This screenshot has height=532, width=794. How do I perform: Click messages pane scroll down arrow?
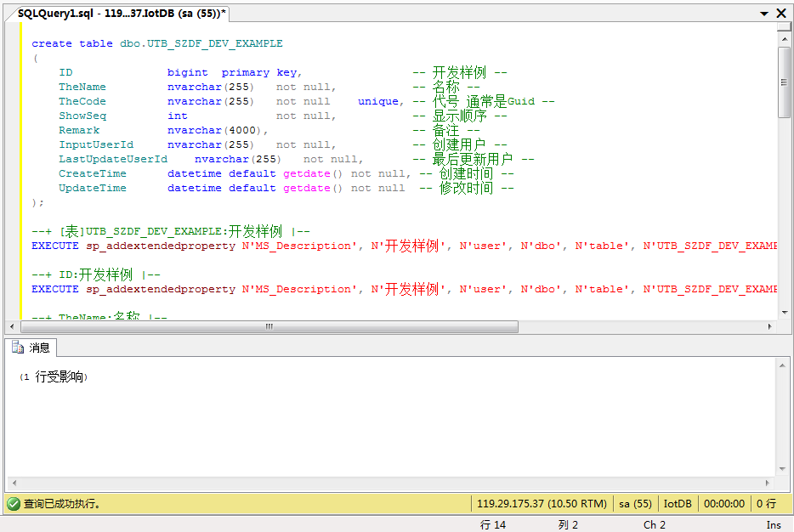tap(782, 469)
